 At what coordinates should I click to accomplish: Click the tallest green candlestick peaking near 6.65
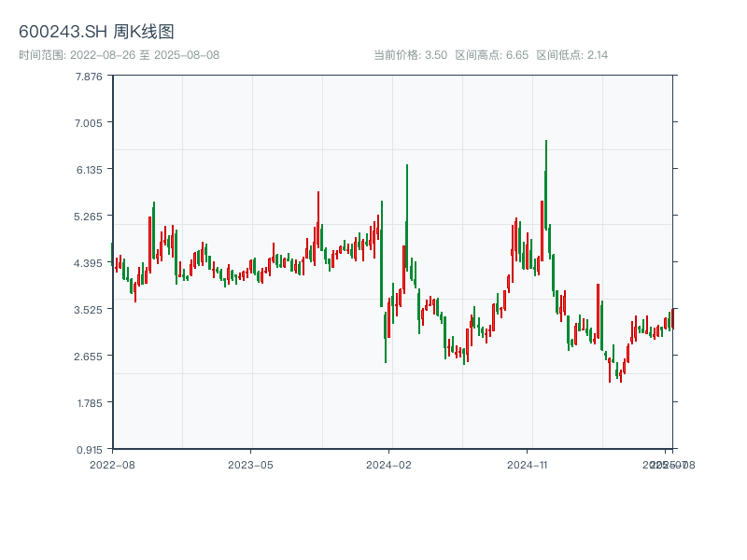tap(546, 186)
